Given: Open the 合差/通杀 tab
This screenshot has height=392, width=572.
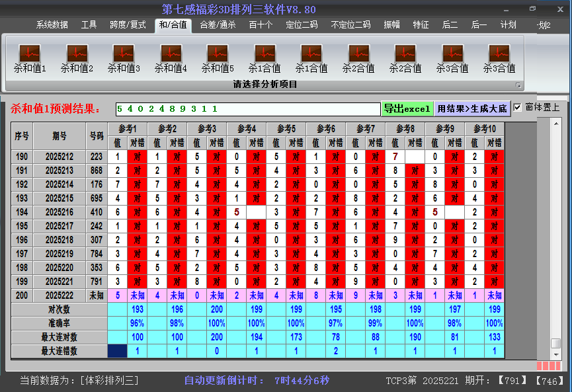Looking at the screenshot, I should [x=218, y=25].
